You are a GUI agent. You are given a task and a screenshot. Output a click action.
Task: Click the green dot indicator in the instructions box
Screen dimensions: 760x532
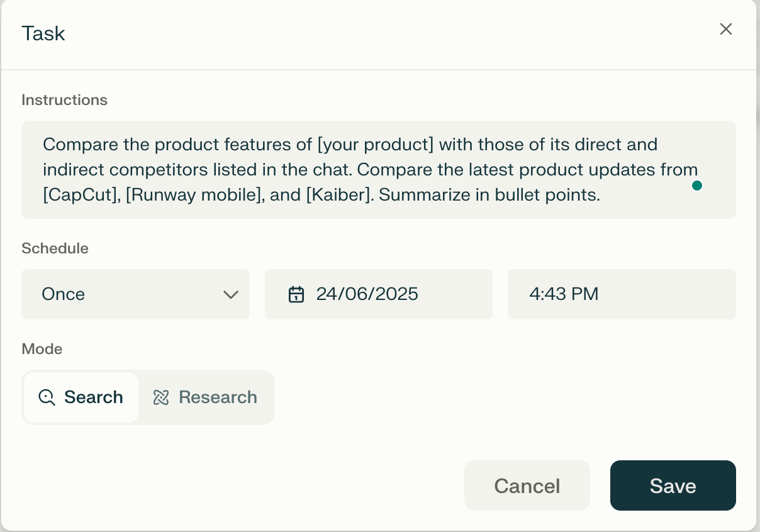(x=696, y=186)
